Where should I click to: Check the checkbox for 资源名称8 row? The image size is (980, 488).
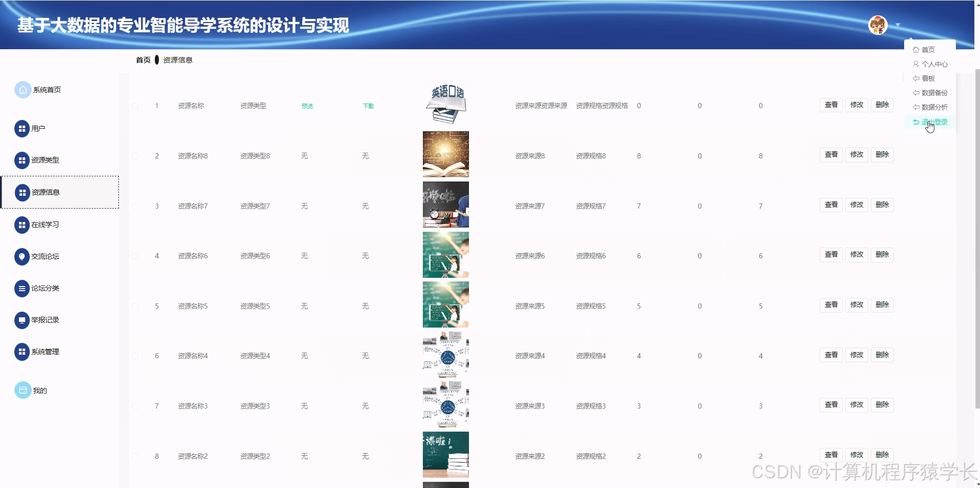click(x=135, y=155)
